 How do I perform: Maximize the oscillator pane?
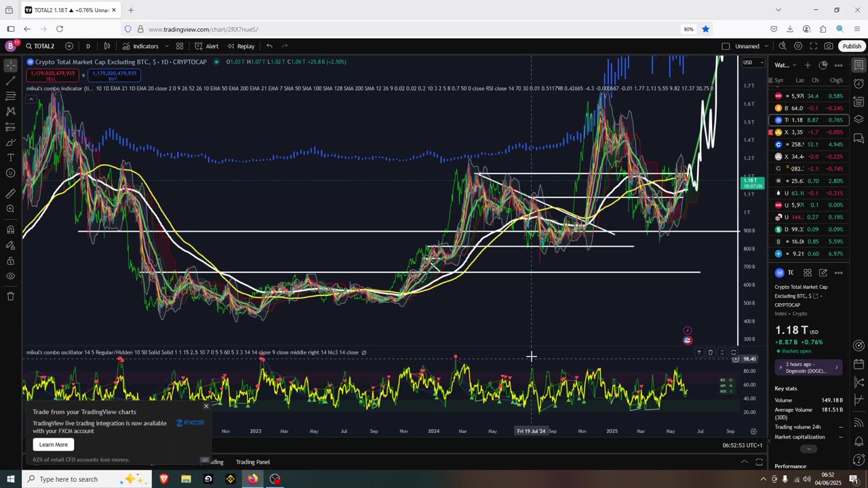click(x=733, y=352)
